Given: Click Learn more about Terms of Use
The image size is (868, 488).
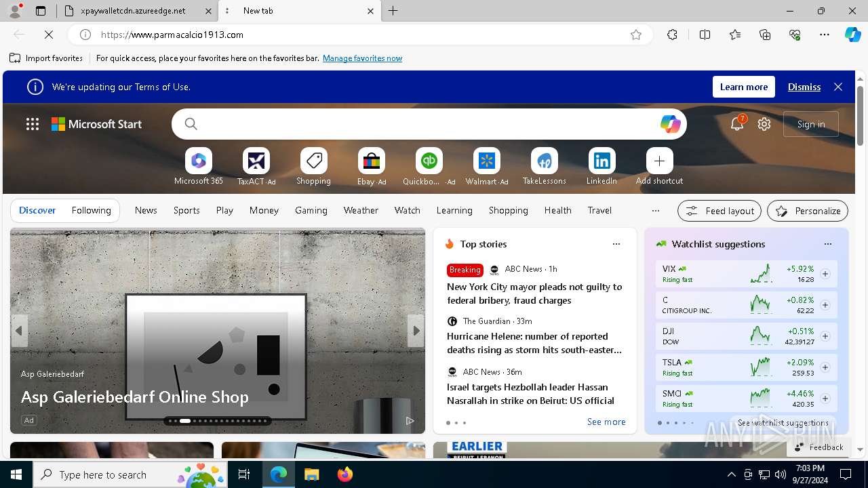Looking at the screenshot, I should pos(744,87).
